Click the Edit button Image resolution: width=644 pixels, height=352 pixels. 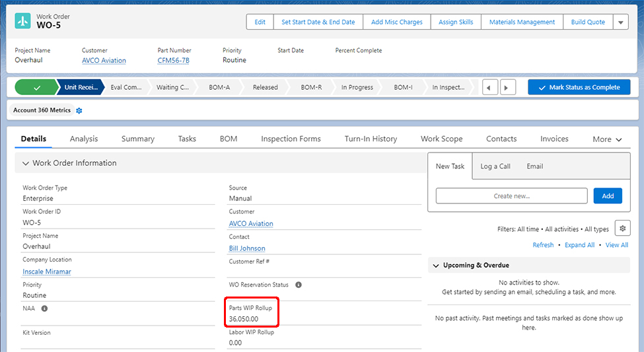[260, 22]
